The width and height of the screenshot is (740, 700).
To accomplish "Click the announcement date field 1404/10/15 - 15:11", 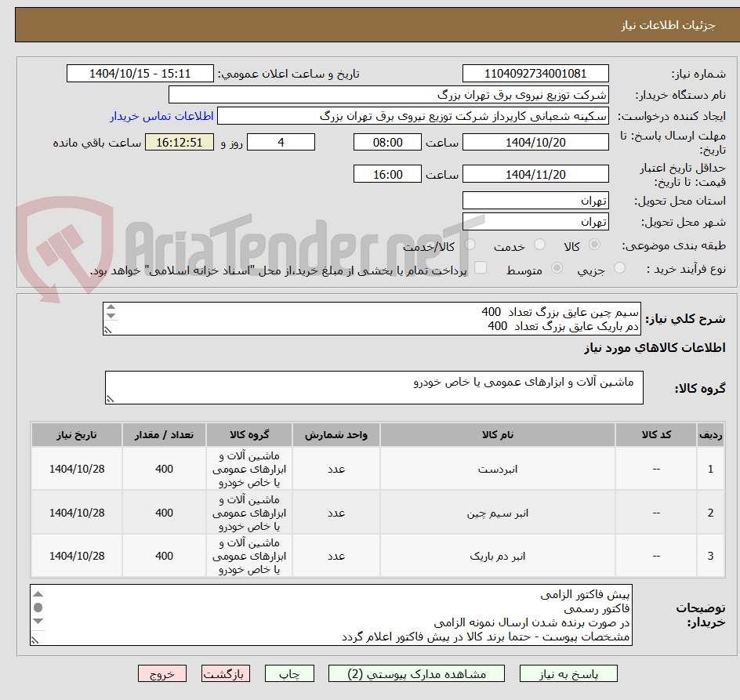I will 140,74.
